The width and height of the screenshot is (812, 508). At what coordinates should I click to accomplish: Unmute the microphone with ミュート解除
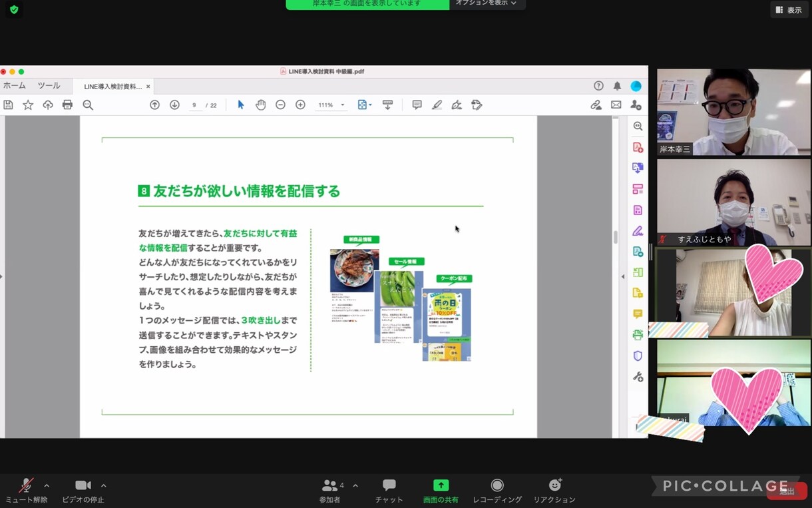(x=27, y=491)
